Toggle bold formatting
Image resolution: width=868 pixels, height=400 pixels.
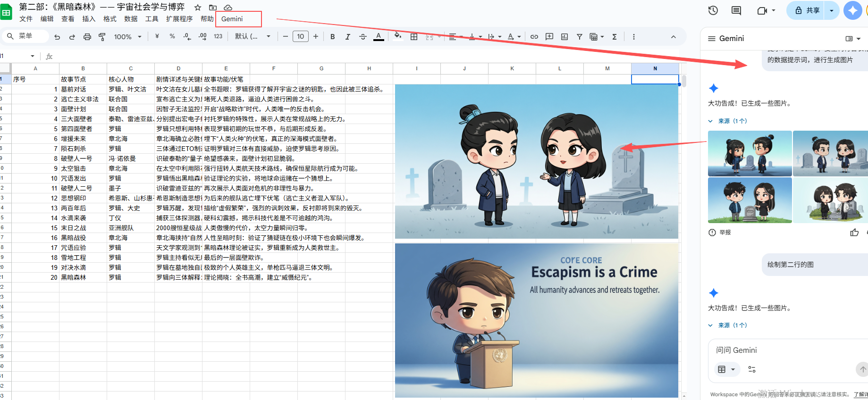[333, 36]
